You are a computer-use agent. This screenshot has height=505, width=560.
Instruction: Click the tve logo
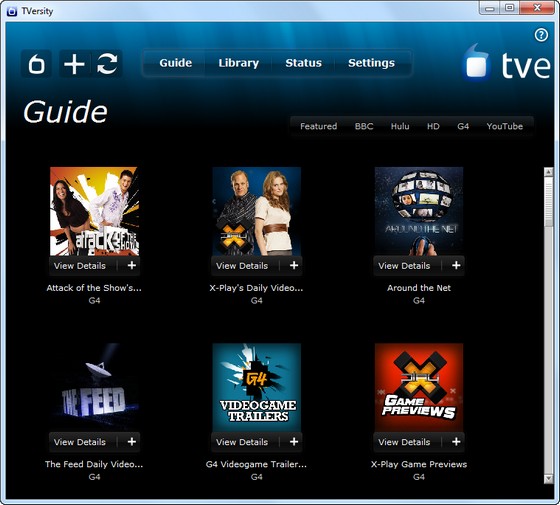(507, 62)
